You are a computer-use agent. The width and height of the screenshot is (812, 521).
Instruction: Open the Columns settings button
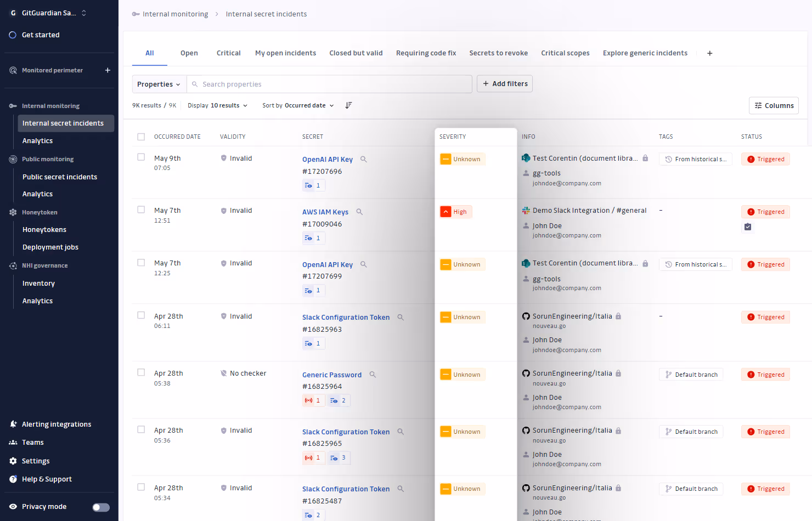click(774, 105)
